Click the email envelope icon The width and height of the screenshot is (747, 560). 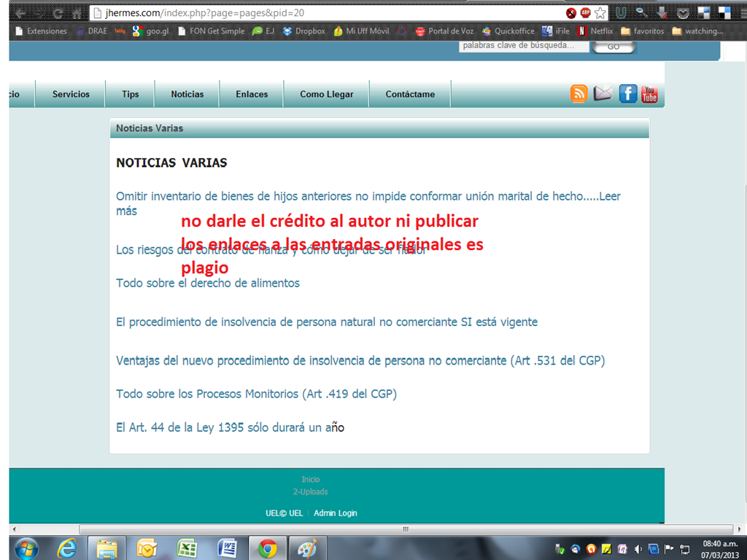pos(603,93)
